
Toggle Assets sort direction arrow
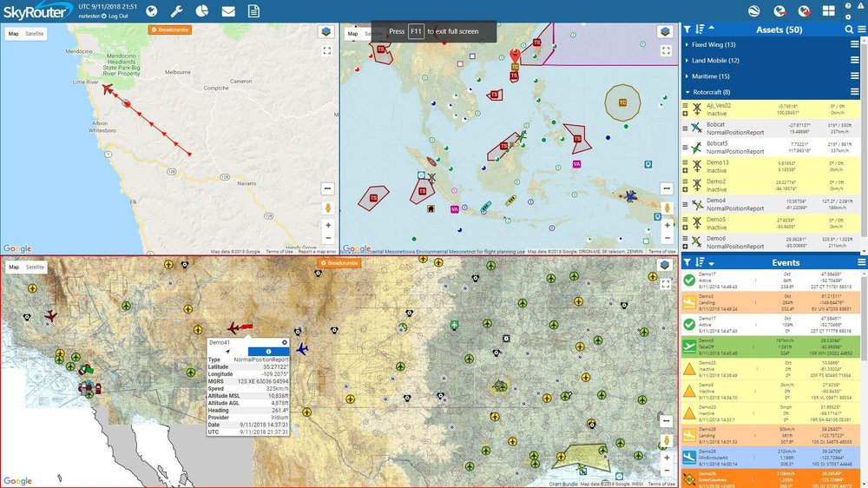(x=712, y=28)
